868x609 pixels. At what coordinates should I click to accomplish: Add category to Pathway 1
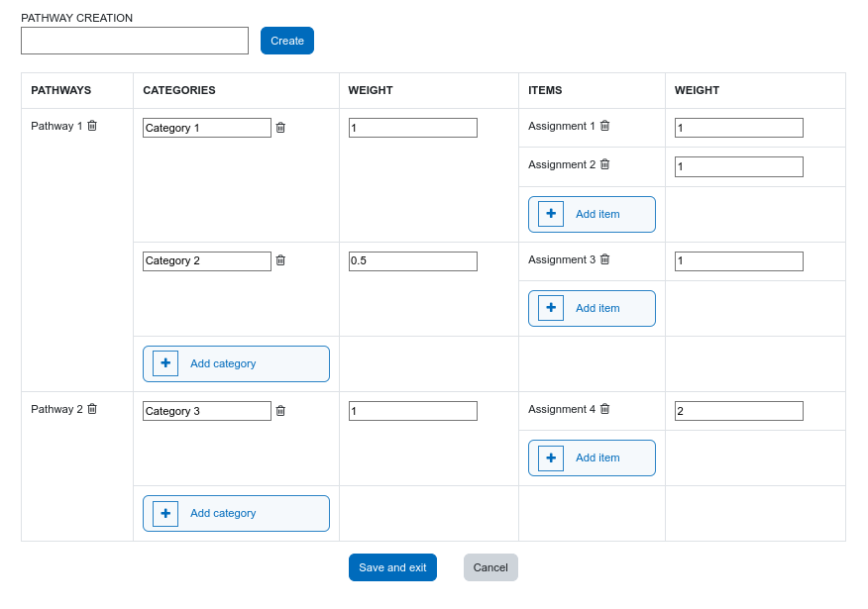point(237,364)
